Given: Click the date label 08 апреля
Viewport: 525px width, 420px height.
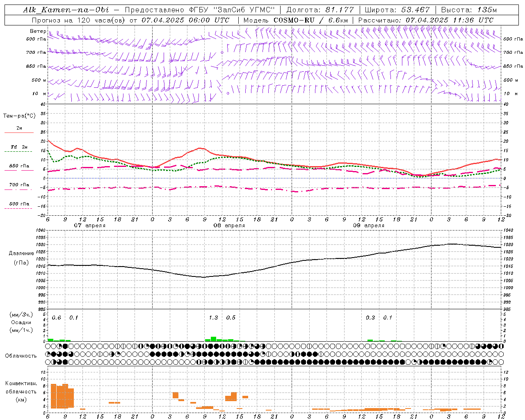Looking at the screenshot, I should point(229,226).
